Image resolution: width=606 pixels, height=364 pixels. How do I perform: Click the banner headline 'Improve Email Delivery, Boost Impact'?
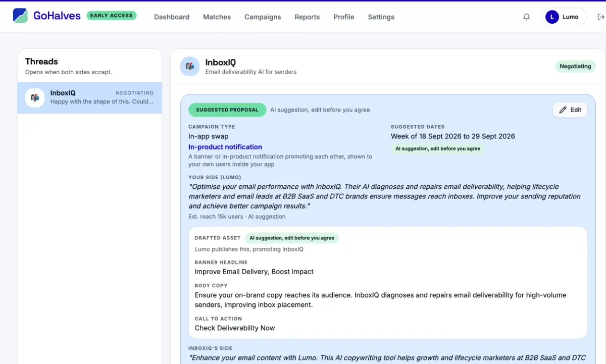[254, 272]
